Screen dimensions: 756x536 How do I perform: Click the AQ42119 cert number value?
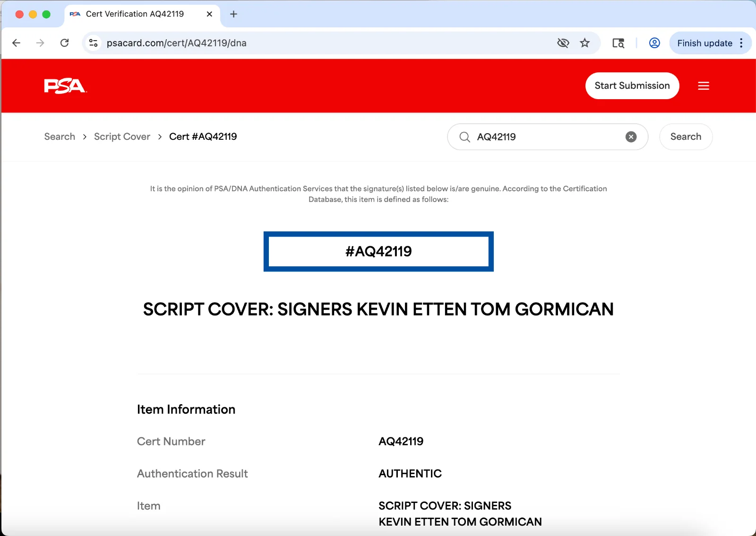[x=401, y=442]
